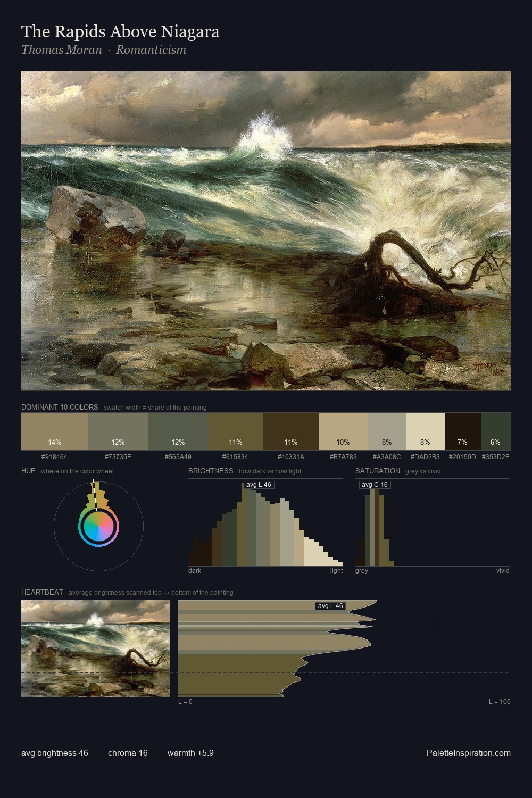Screen dimensions: 532x798
Task: Visit PaletteInspiration.com link
Action: tap(469, 753)
